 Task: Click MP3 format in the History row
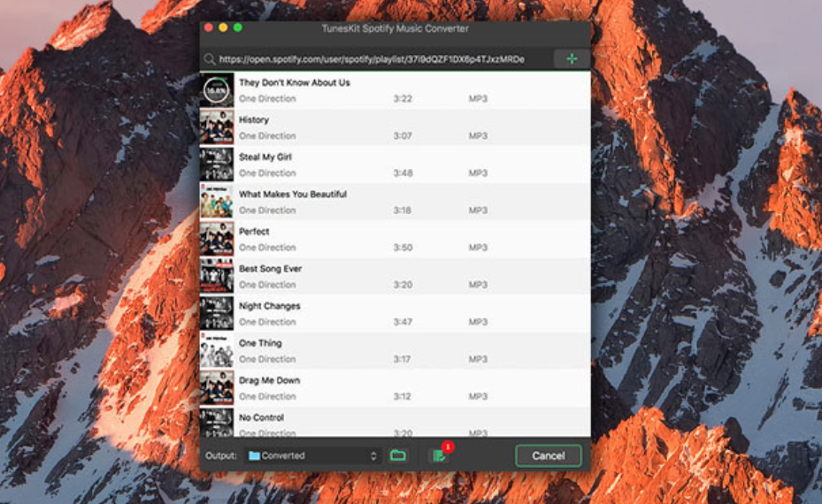pyautogui.click(x=478, y=135)
